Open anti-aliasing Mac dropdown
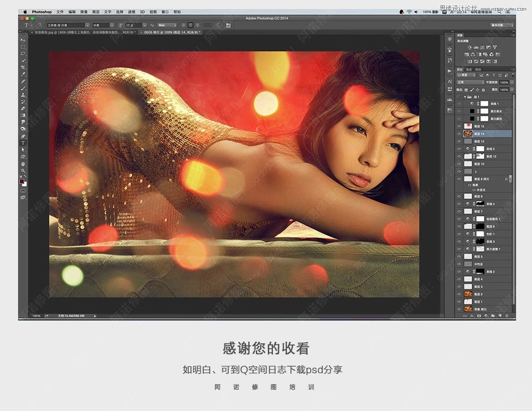Screen dimensions: 532x411 tap(167, 25)
